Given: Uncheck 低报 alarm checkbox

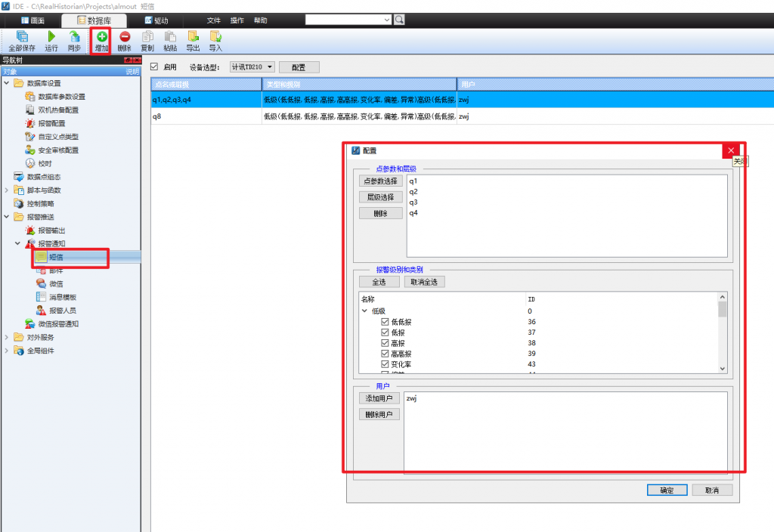Looking at the screenshot, I should 385,332.
